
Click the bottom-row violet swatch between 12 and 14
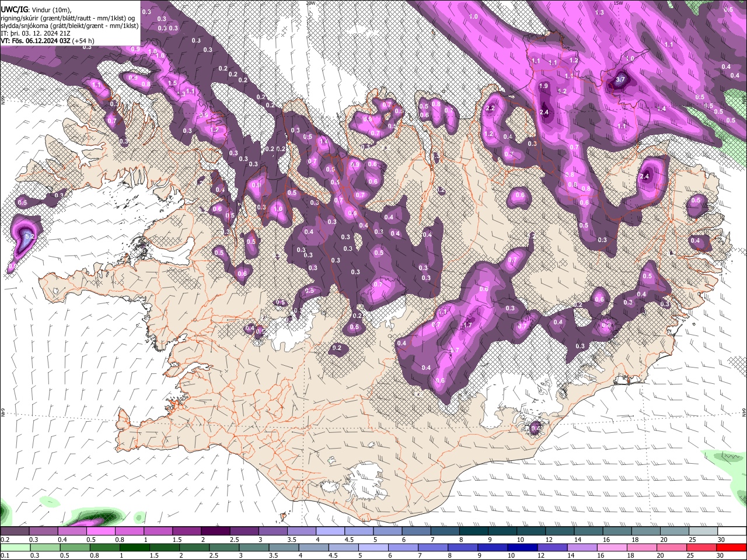[x=554, y=548]
